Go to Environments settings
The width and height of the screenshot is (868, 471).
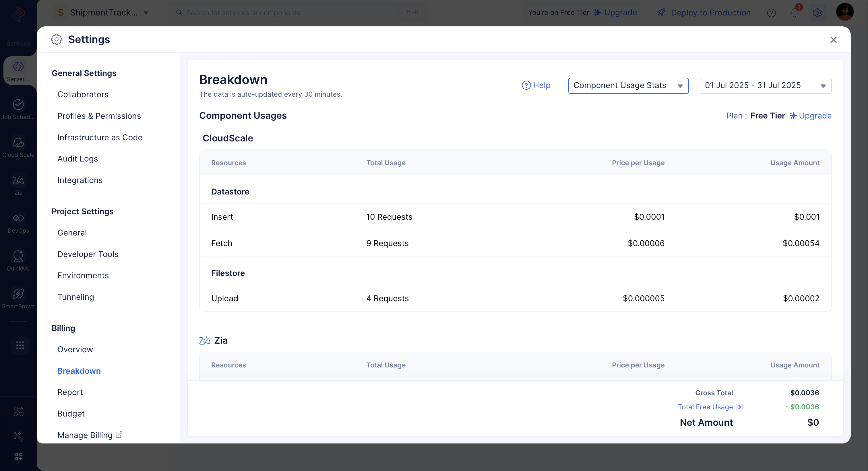(x=83, y=275)
